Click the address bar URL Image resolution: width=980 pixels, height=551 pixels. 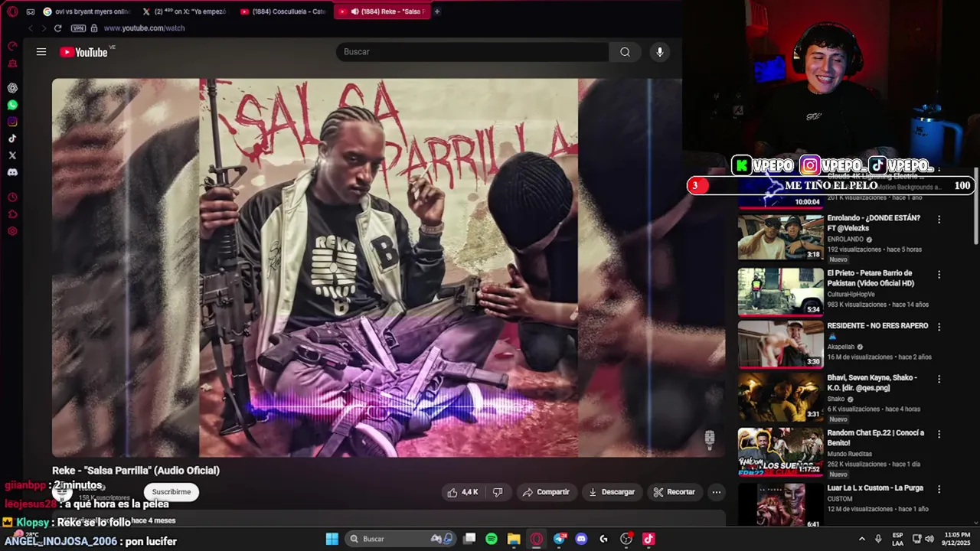pos(144,28)
